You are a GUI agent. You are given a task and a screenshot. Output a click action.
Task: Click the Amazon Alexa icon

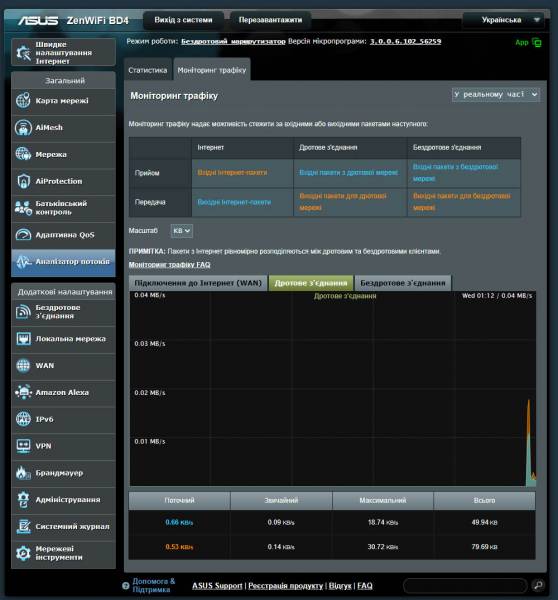[x=23, y=393]
